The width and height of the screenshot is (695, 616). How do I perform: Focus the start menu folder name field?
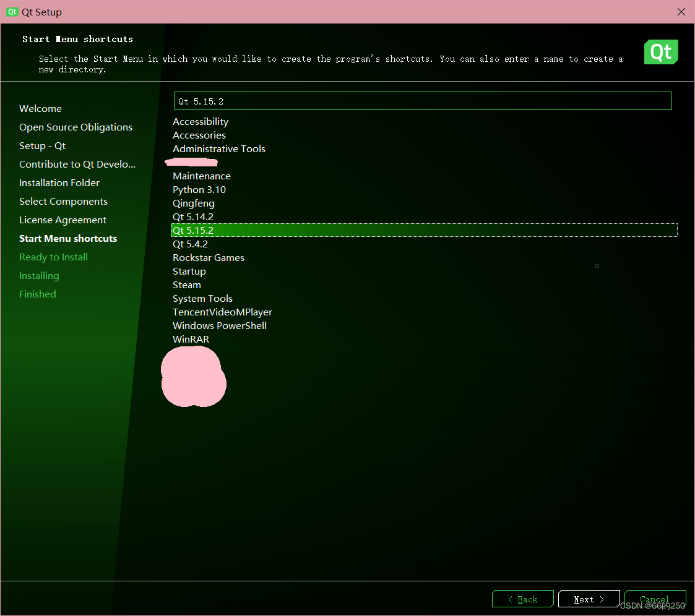coord(423,101)
